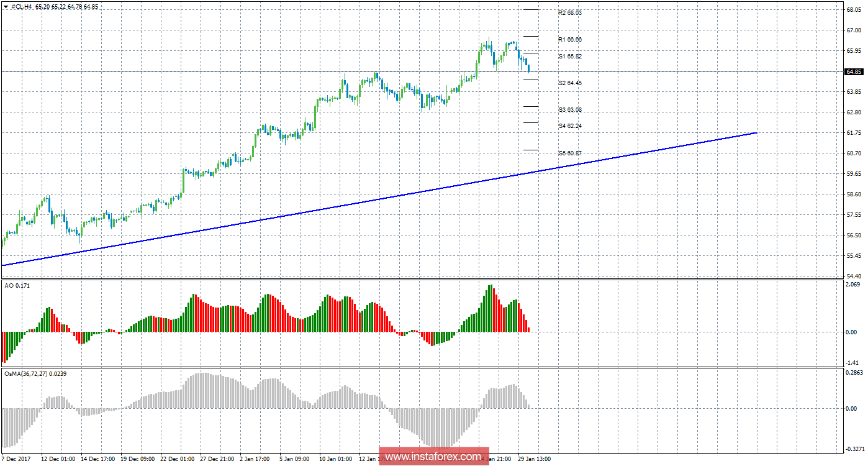Select the 56.50 price axis value

coord(854,235)
